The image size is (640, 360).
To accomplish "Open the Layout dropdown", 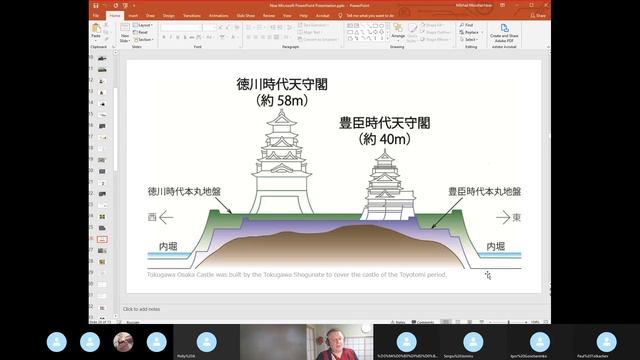I will pos(143,25).
